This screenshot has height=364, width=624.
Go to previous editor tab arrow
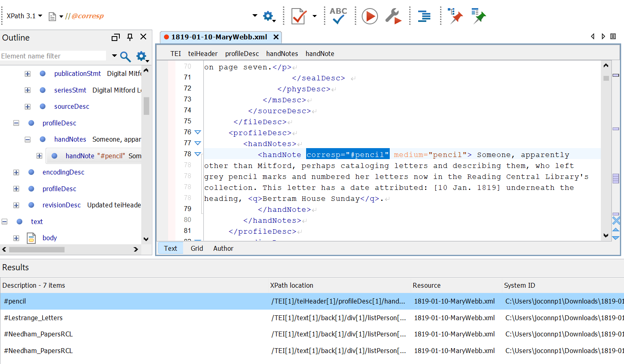pos(593,37)
